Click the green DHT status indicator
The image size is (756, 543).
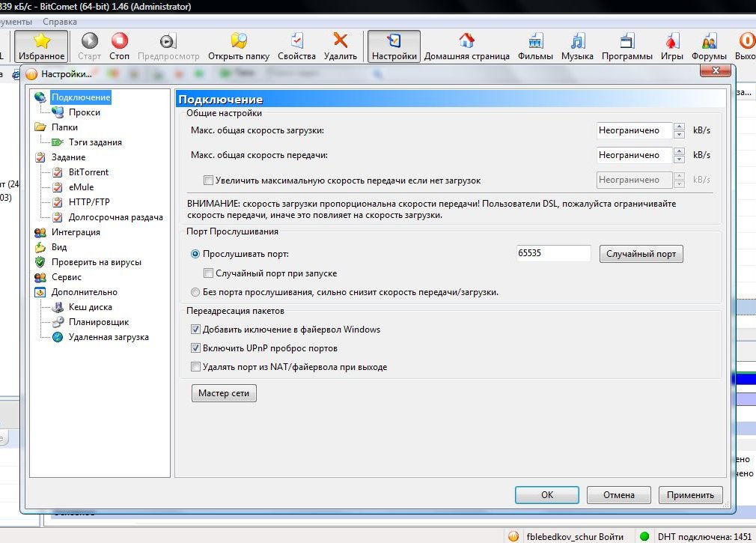click(x=644, y=536)
